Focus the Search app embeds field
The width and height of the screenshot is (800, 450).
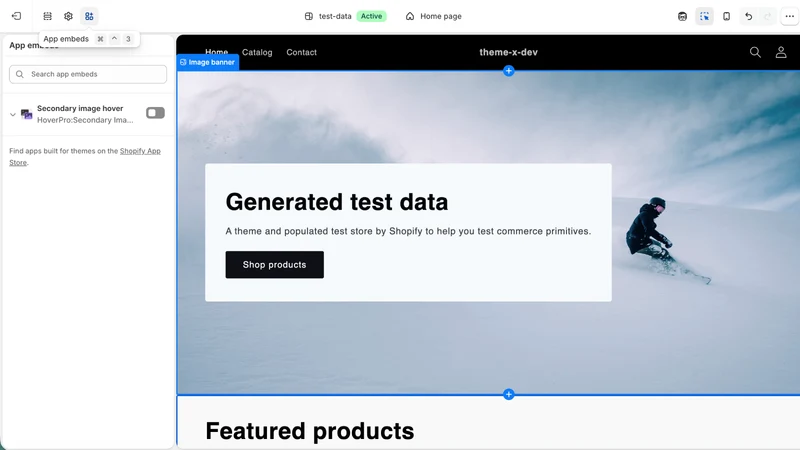tap(88, 74)
